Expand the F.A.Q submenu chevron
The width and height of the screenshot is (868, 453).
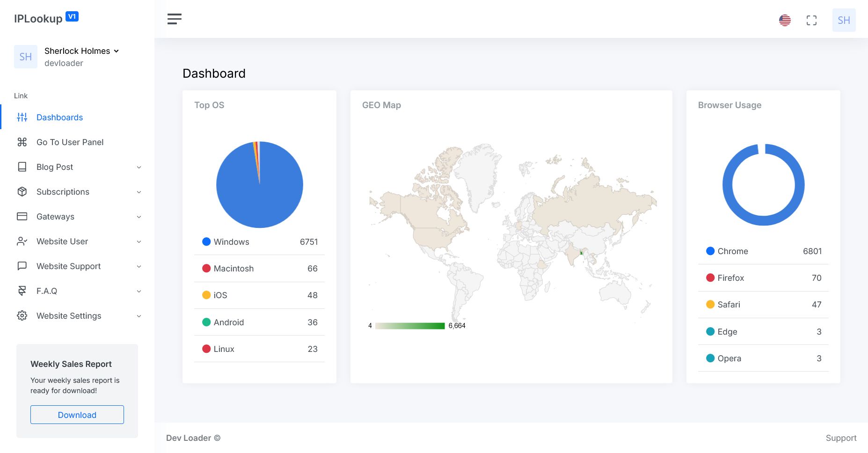139,292
